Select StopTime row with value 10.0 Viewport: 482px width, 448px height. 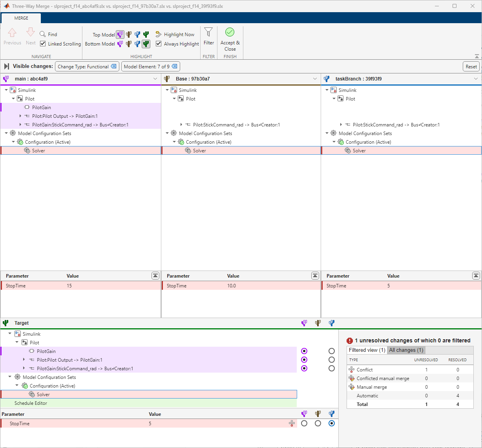(241, 286)
